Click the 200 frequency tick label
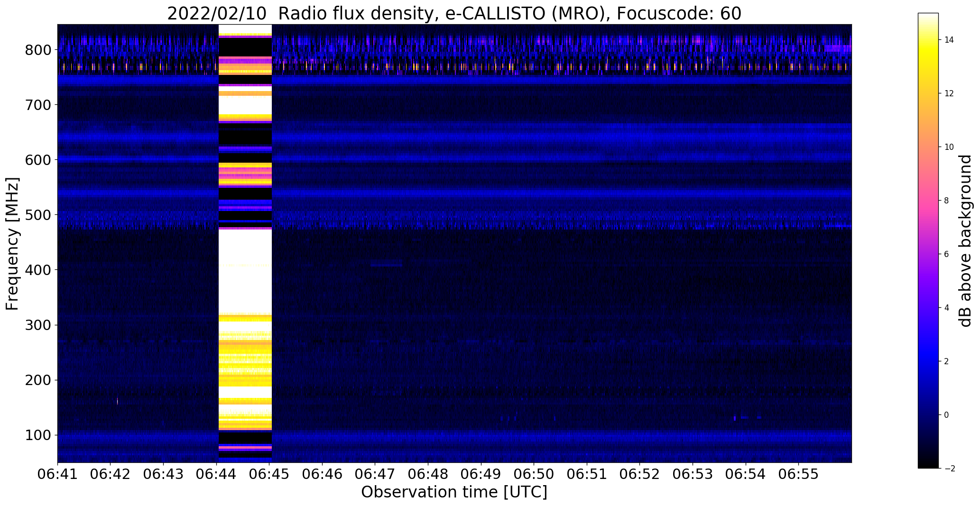This screenshot has height=506, width=980. click(x=37, y=380)
